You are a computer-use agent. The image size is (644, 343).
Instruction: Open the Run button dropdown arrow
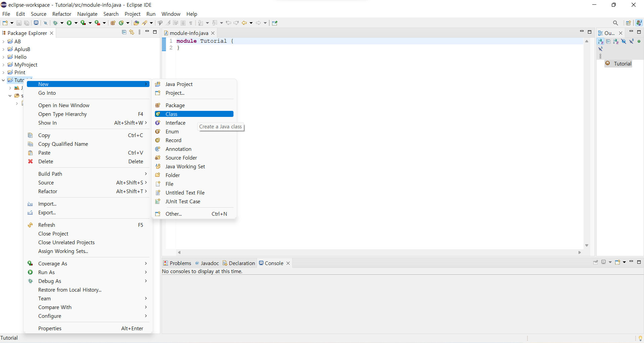[x=76, y=23]
